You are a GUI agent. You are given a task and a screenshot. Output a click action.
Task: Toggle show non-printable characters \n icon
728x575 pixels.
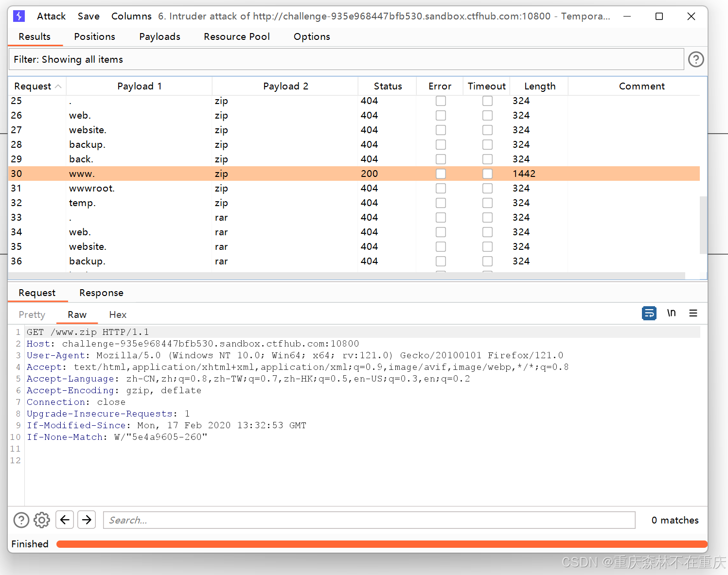(671, 313)
